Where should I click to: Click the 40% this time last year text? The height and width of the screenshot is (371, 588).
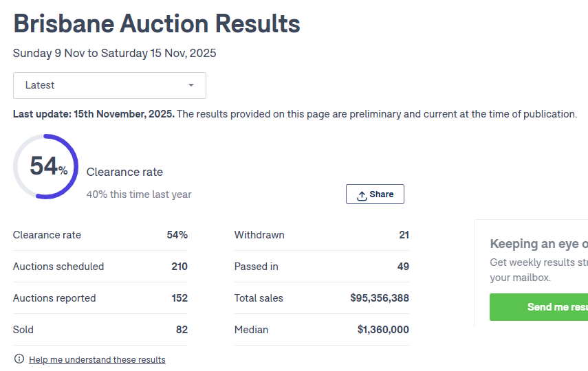pyautogui.click(x=139, y=194)
